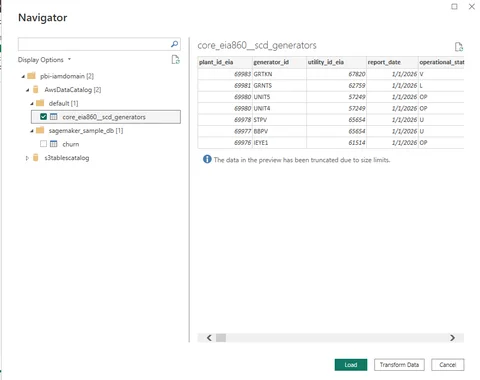This screenshot has width=480, height=380.
Task: Click the UNIT5 generator cell
Action: click(279, 97)
